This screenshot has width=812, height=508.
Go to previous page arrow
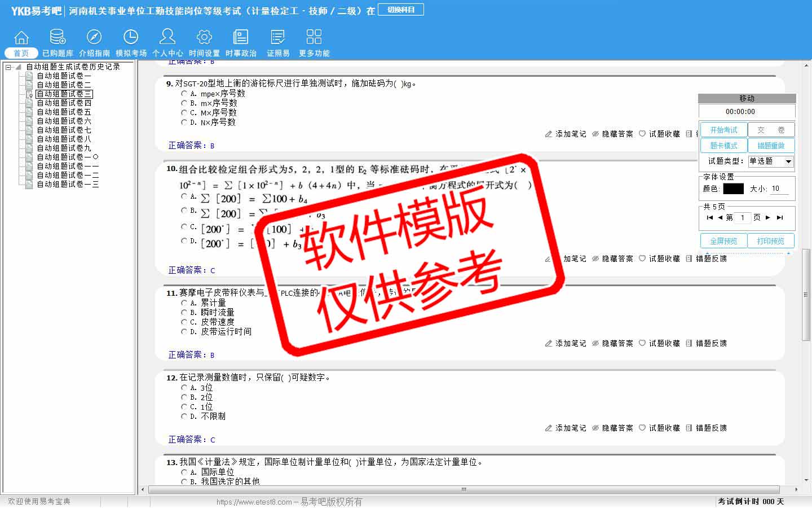point(720,218)
